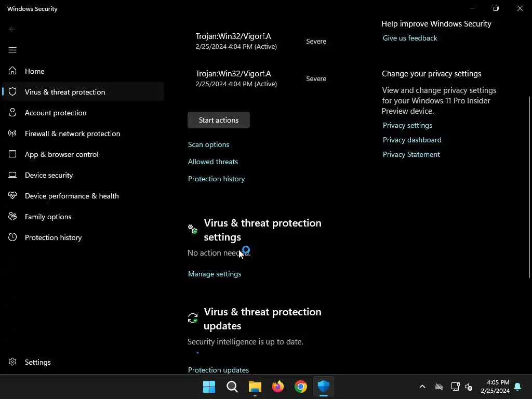Click the muted volume tray icon

pos(469,387)
